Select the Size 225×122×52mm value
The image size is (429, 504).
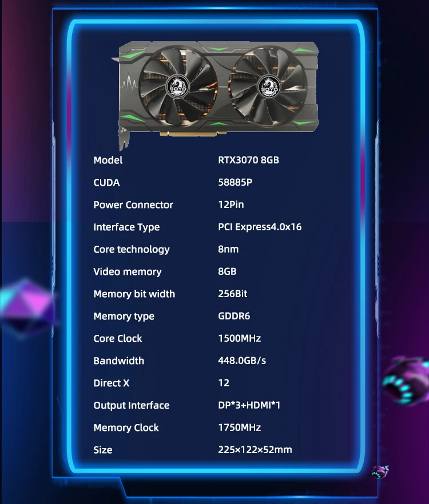(255, 450)
